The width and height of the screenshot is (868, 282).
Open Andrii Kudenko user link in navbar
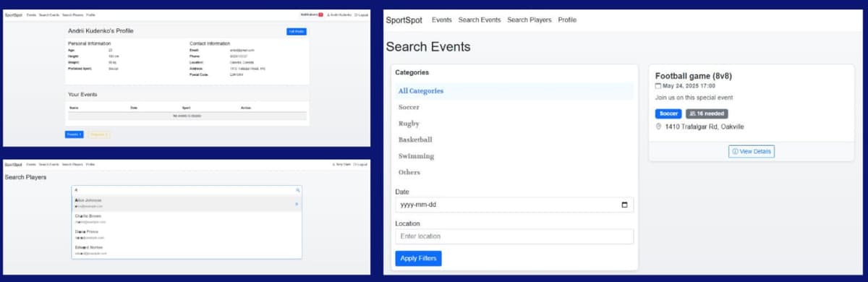coord(339,14)
